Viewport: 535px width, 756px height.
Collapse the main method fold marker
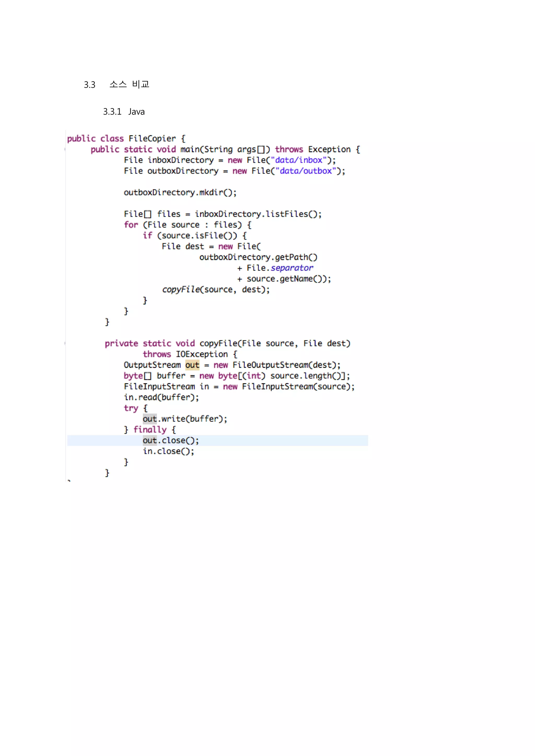pyautogui.click(x=65, y=150)
